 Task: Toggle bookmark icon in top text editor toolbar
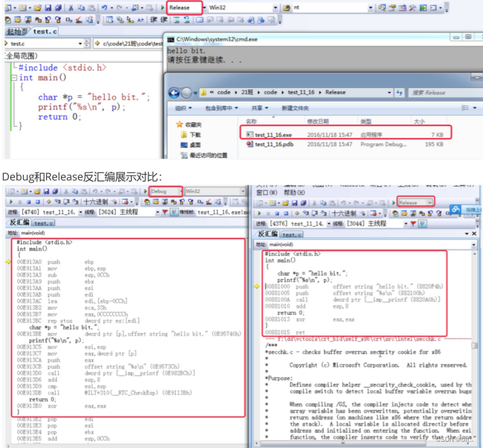(x=199, y=20)
